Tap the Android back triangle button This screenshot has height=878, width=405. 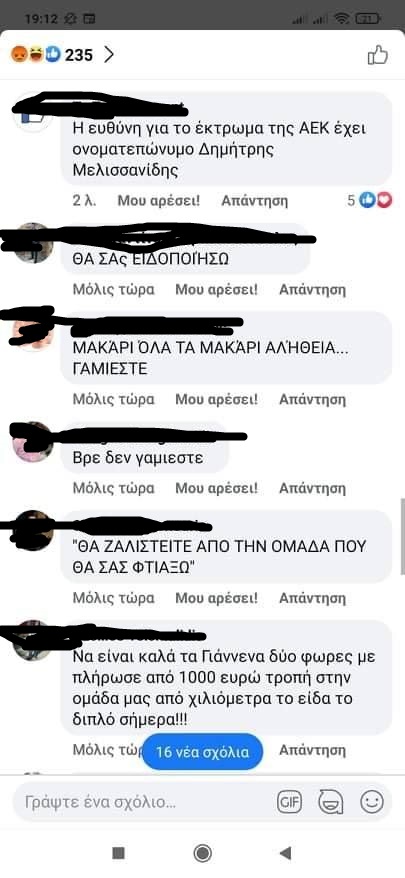point(286,853)
